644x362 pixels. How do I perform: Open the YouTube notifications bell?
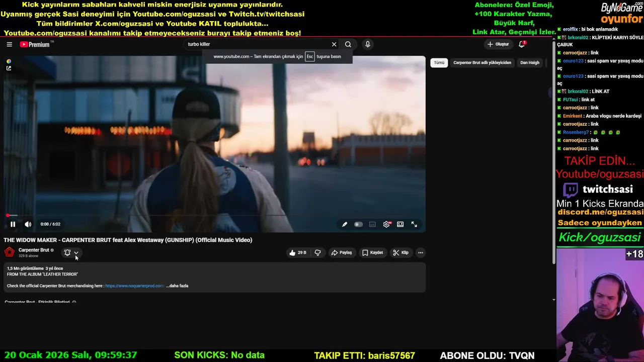[522, 44]
